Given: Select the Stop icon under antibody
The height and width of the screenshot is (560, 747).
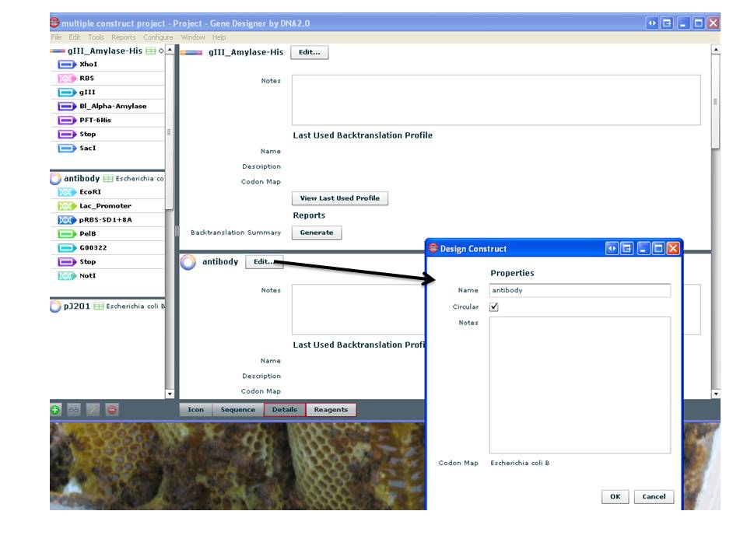Looking at the screenshot, I should [67, 262].
